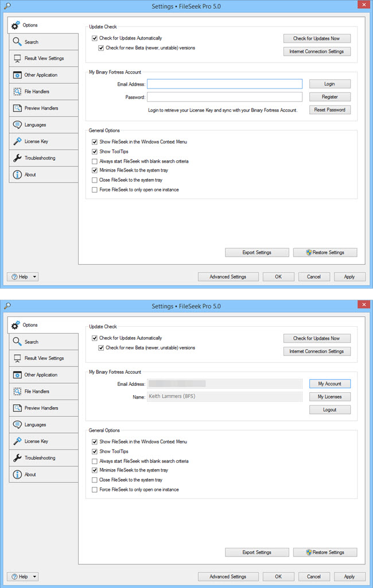
Task: Open About info icon tab in upper window
Action: pos(17,175)
